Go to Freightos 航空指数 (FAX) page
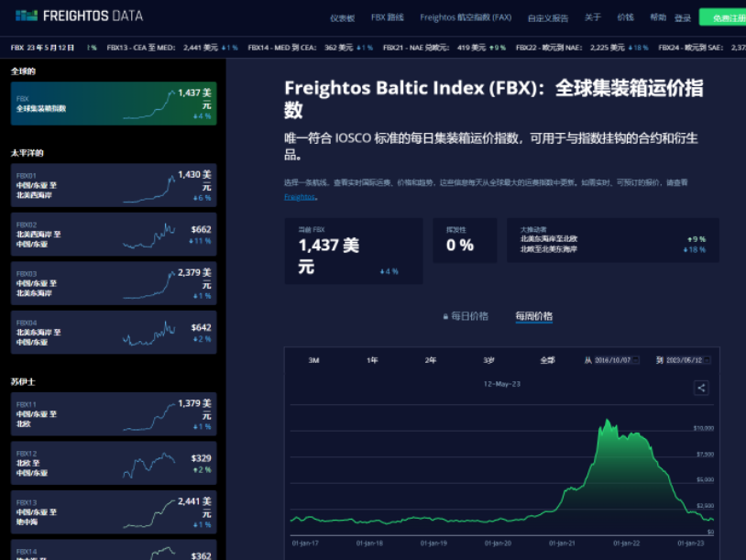This screenshot has height=560, width=746. point(466,17)
